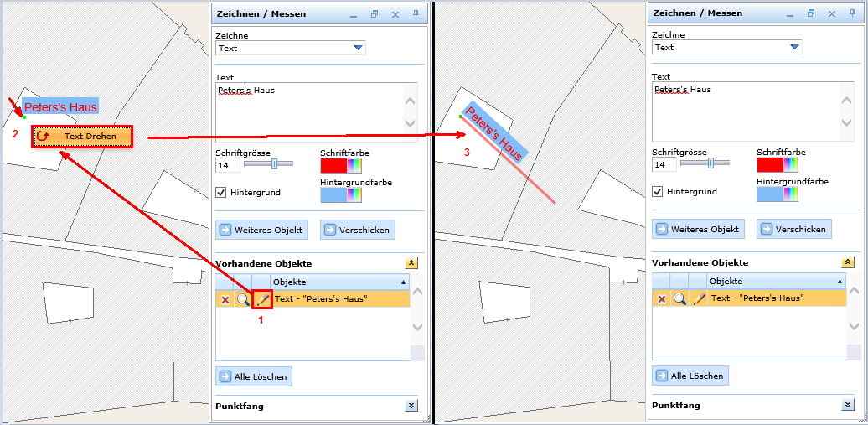
Task: Click the magnifier zoom icon in right object list
Action: (x=679, y=298)
